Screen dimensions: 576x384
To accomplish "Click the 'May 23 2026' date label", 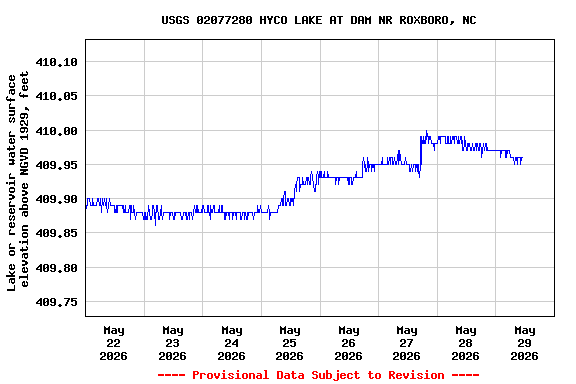I will click(x=172, y=343).
